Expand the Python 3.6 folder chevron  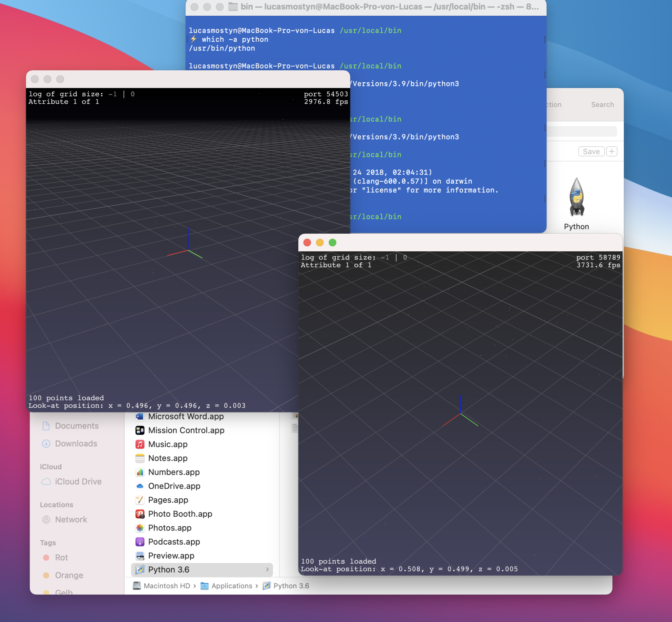[x=267, y=570]
